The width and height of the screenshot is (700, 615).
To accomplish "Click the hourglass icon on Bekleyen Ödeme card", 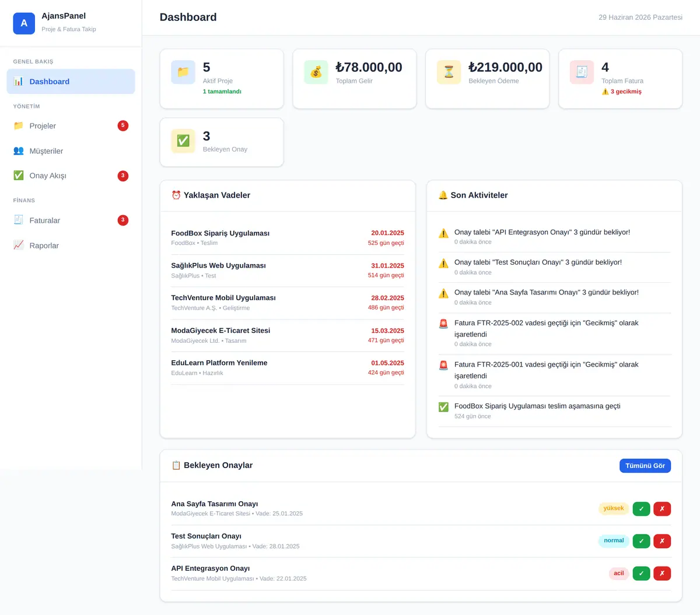I will pos(449,72).
